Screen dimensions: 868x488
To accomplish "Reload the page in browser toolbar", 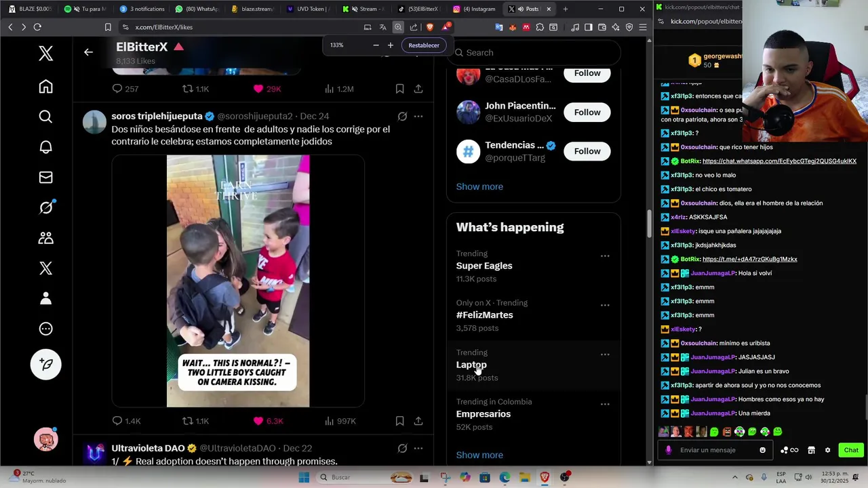I will 37,27.
